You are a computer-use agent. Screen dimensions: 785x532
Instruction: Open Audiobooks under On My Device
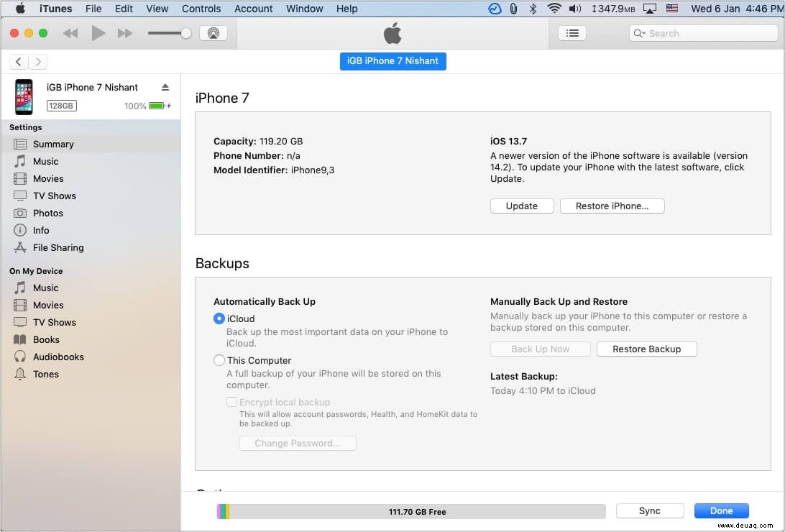[91, 357]
